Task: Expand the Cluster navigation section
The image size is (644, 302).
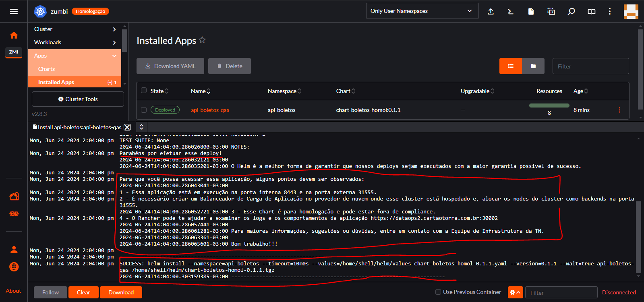Action: (x=75, y=29)
